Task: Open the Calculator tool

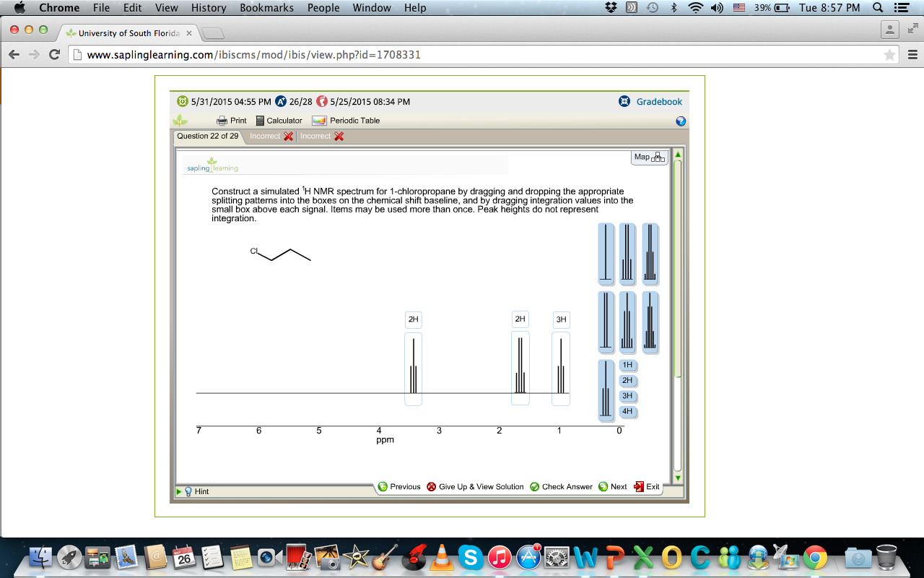Action: click(279, 121)
